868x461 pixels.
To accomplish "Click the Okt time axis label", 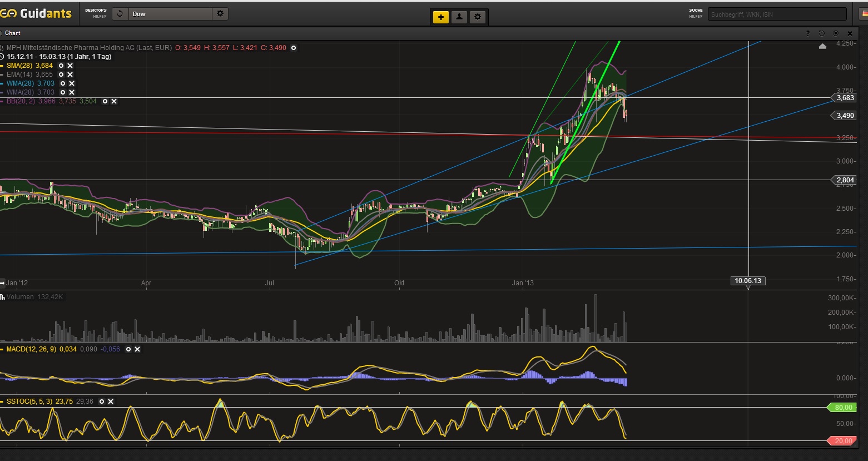I will pyautogui.click(x=399, y=283).
